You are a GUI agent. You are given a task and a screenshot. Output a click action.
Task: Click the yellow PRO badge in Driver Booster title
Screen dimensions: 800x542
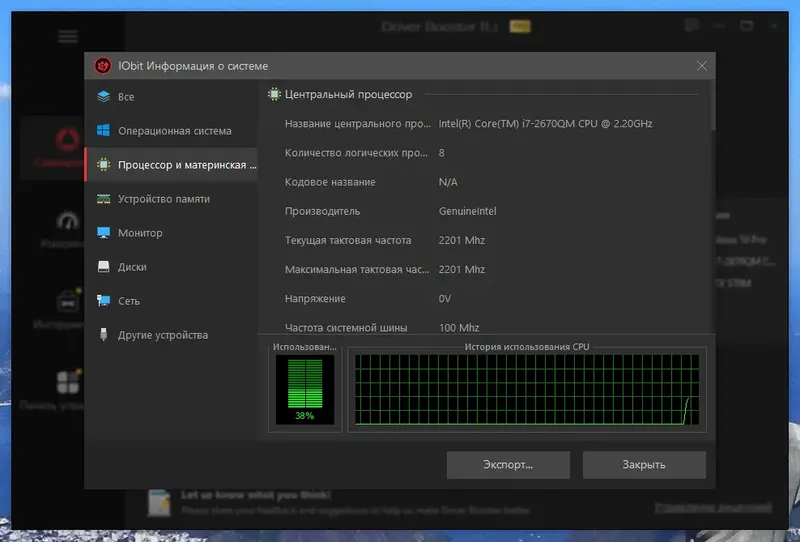(x=520, y=26)
